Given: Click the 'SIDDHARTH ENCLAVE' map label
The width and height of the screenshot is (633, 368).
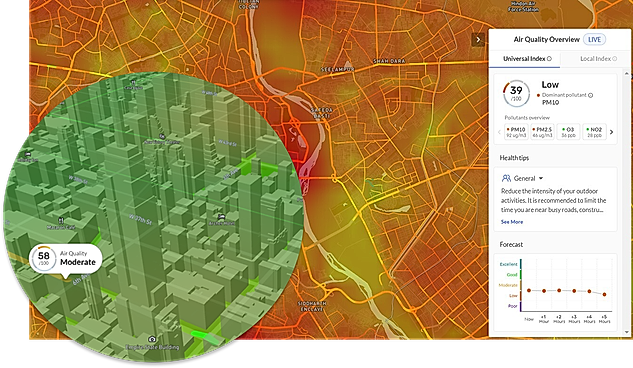Looking at the screenshot, I should point(312,306).
